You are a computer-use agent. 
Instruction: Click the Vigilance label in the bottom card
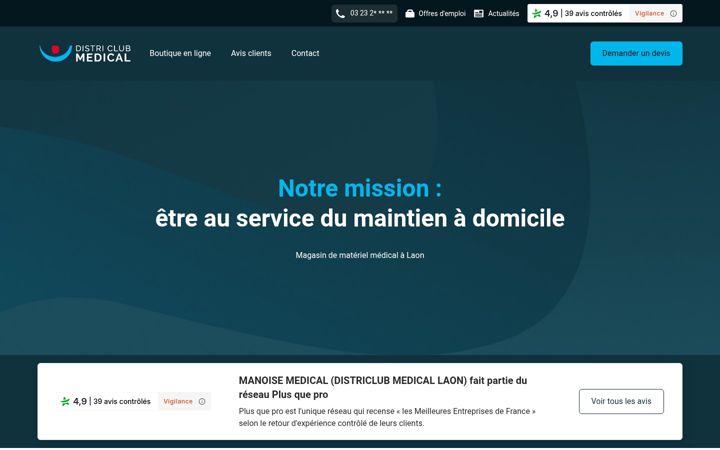point(178,402)
